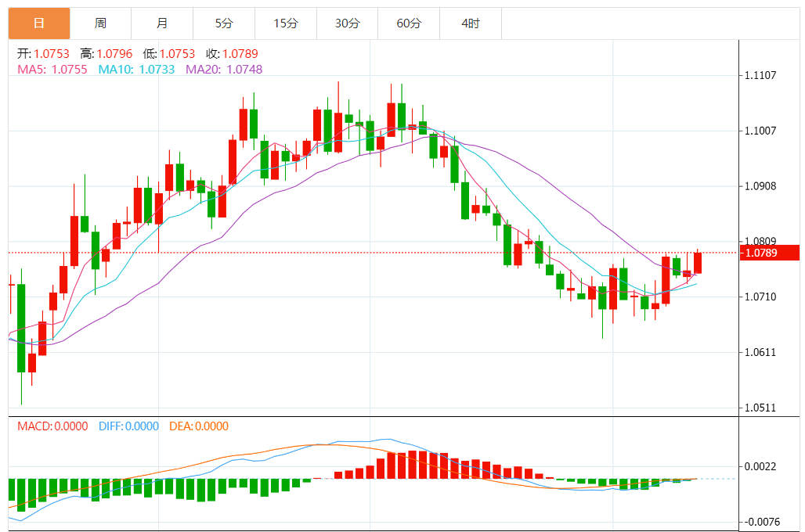Click the 0.0022 MACD axis label
805x532 pixels.
(x=760, y=467)
